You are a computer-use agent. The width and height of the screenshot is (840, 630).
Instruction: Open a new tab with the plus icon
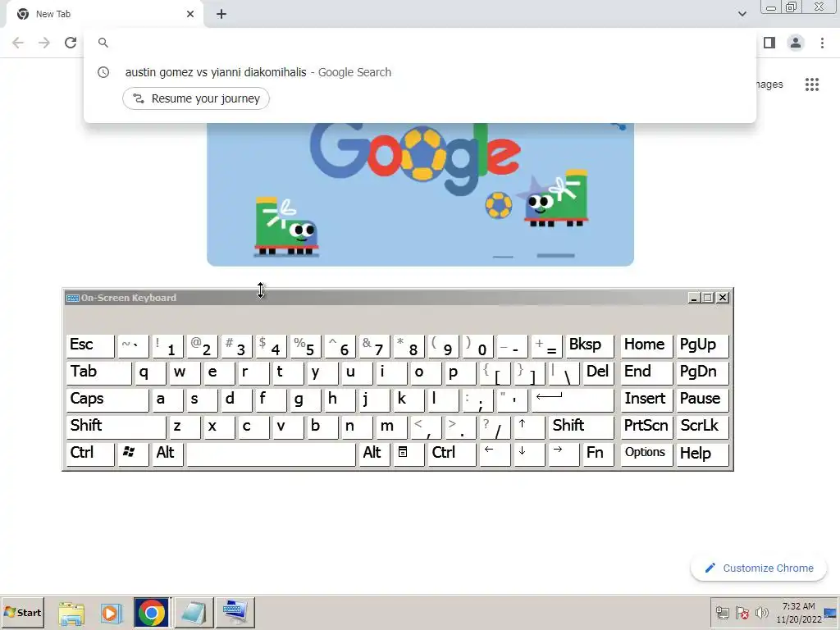[221, 14]
